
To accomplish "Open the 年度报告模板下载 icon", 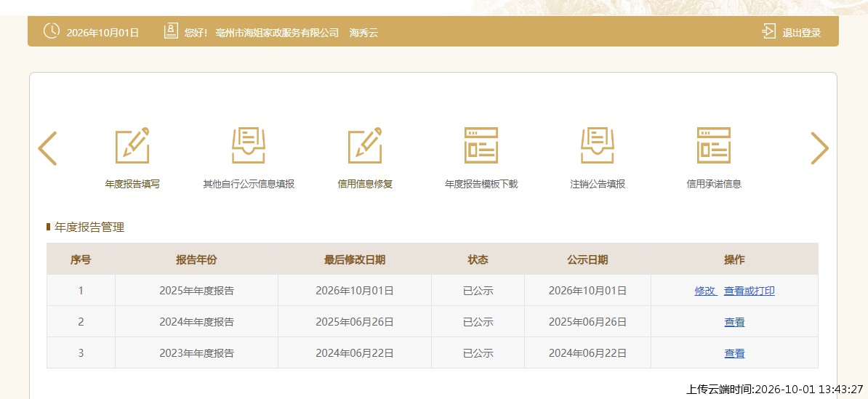I will pos(481,145).
